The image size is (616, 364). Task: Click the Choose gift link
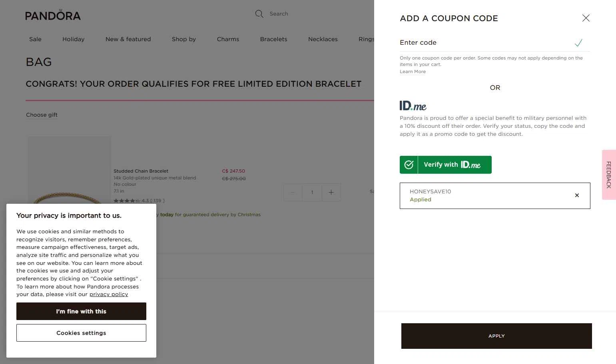(42, 115)
